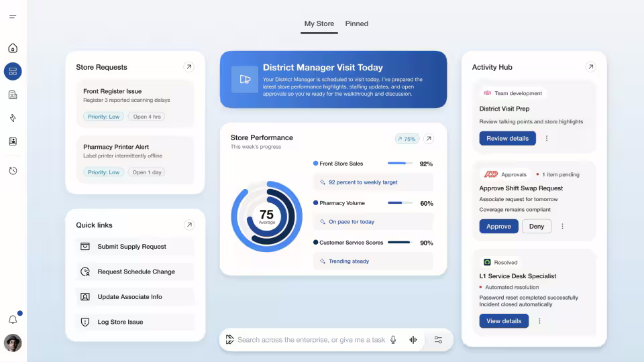644x362 pixels.
Task: Open more options next to Review details
Action: [x=547, y=138]
